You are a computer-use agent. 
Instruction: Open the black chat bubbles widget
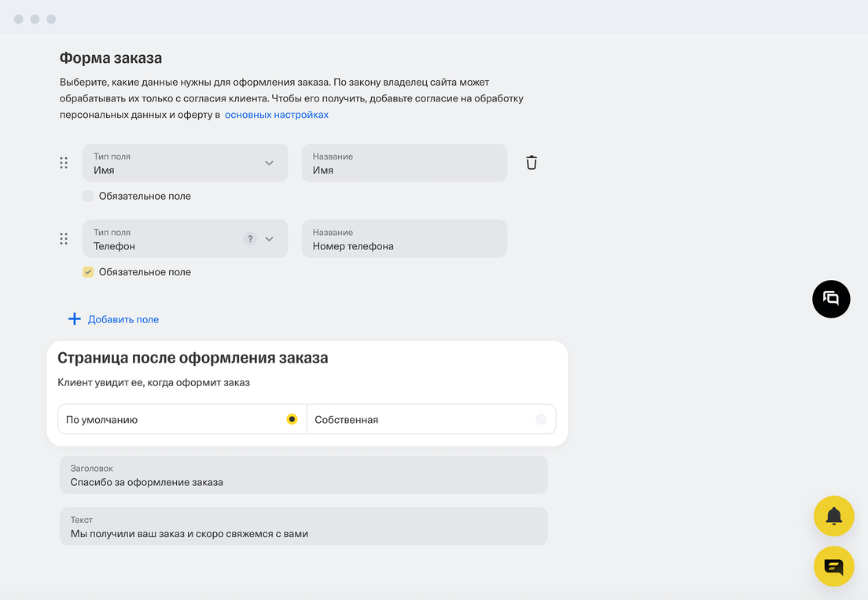coord(831,299)
